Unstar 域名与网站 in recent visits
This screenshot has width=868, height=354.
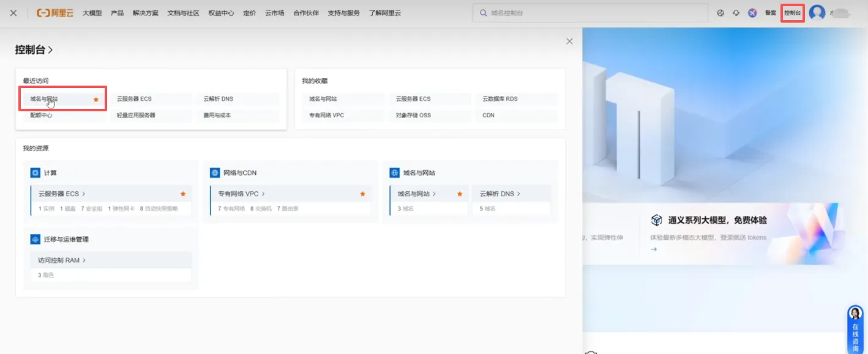click(95, 99)
